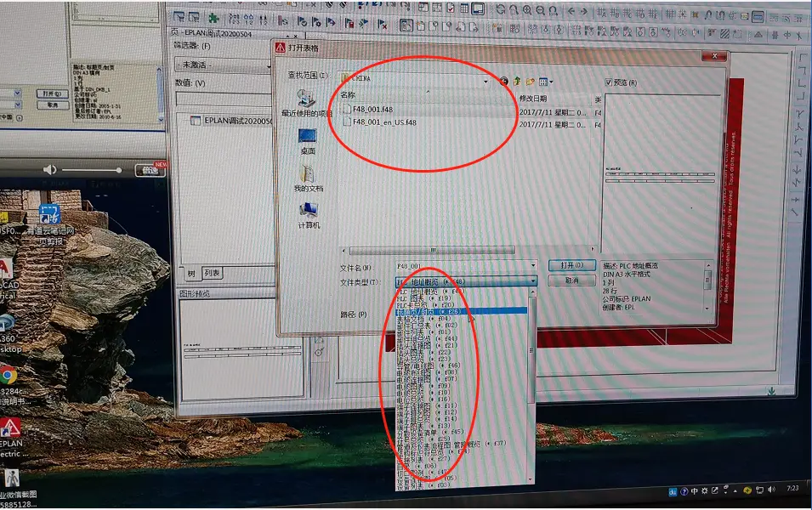812x510 pixels.
Task: Open the view menu icon in dialog
Action: pos(545,82)
